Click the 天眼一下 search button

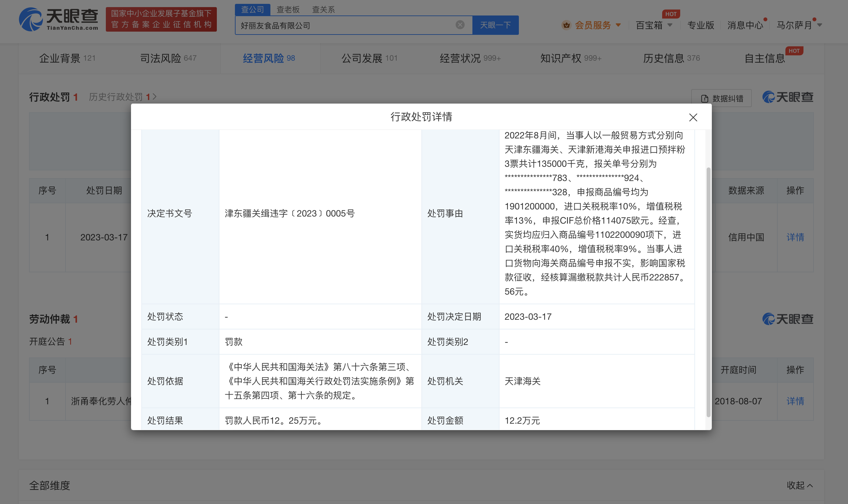point(495,25)
